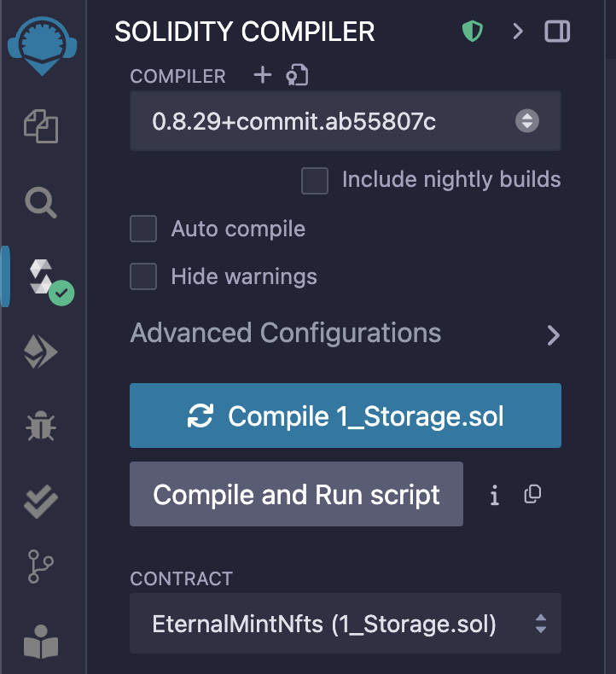Open the Debugger bug icon
Image resolution: width=616 pixels, height=674 pixels.
pyautogui.click(x=41, y=426)
